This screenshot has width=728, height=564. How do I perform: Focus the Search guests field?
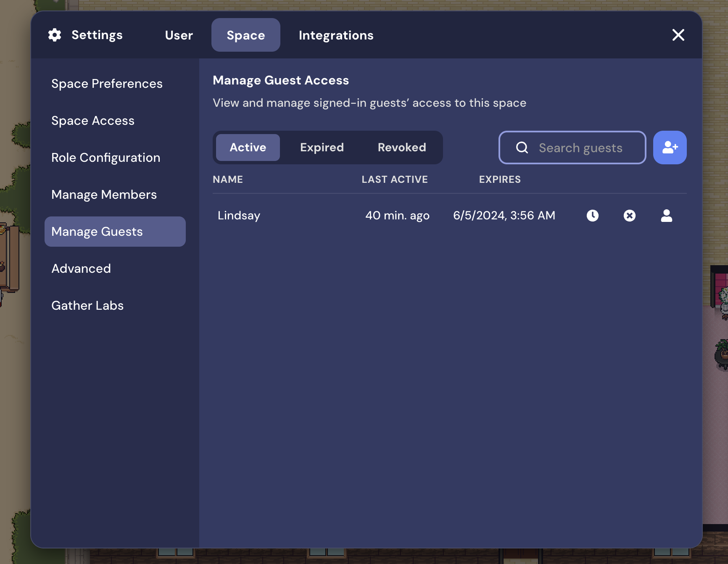click(x=572, y=148)
